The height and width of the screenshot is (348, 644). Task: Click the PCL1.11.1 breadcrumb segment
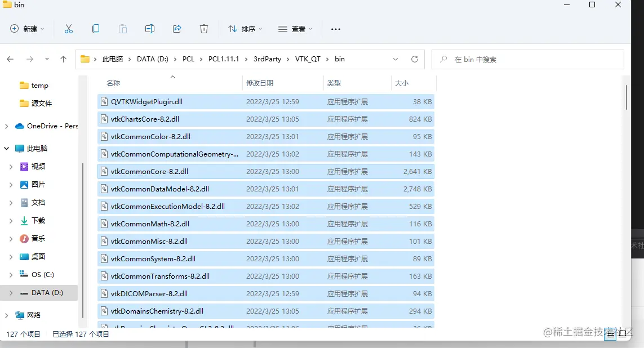224,59
